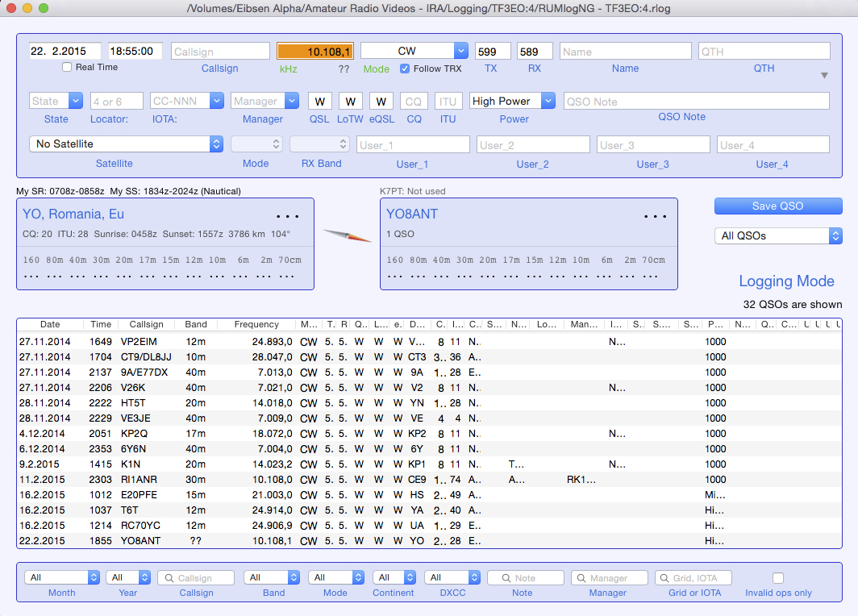Click the orange kHz frequency field

[315, 52]
